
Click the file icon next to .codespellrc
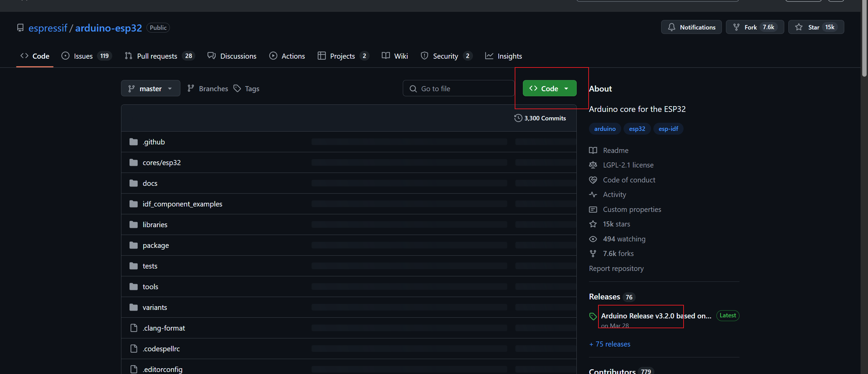[x=134, y=349]
